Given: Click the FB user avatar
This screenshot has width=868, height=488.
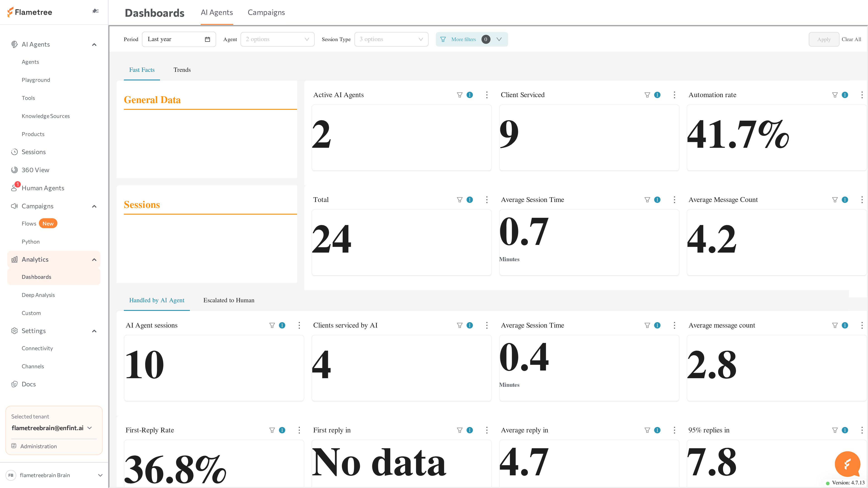Looking at the screenshot, I should pos(11,475).
